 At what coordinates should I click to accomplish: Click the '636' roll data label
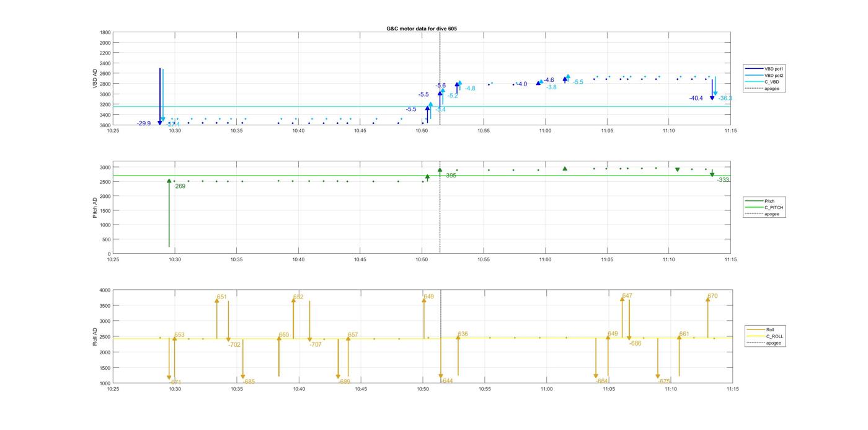463,334
